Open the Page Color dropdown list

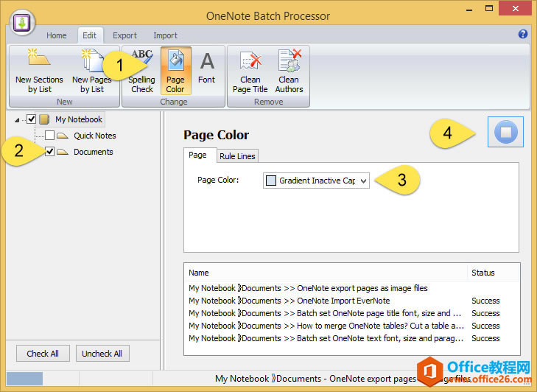point(364,181)
